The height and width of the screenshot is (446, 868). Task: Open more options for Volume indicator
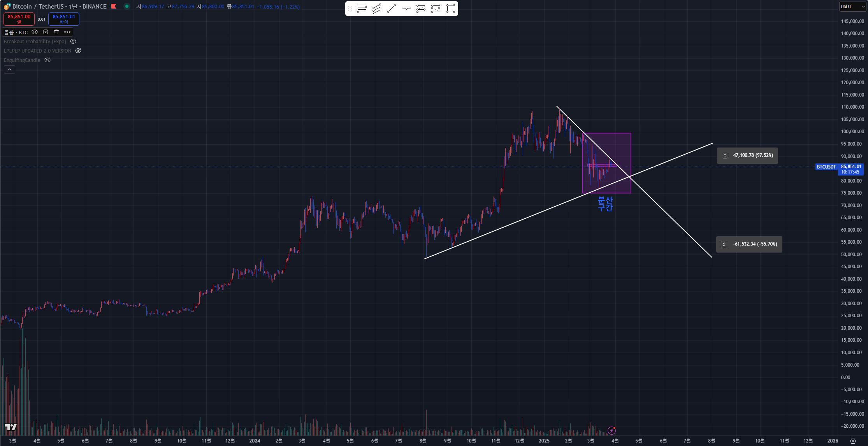pyautogui.click(x=67, y=32)
